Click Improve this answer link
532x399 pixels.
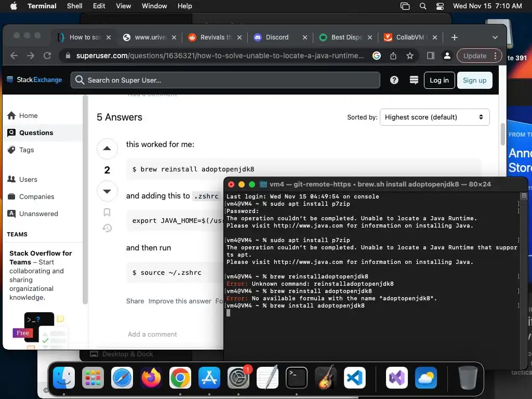pyautogui.click(x=180, y=301)
